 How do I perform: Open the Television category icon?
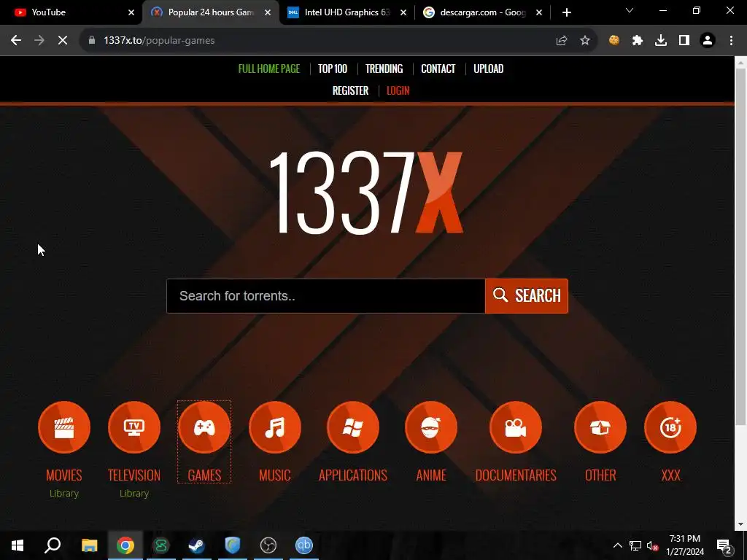(134, 427)
